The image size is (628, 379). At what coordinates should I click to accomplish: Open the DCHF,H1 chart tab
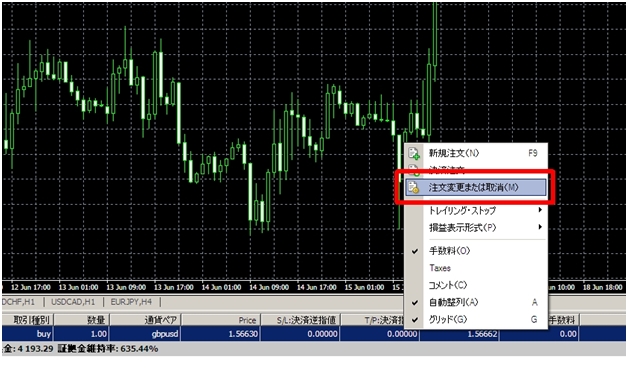click(x=18, y=302)
